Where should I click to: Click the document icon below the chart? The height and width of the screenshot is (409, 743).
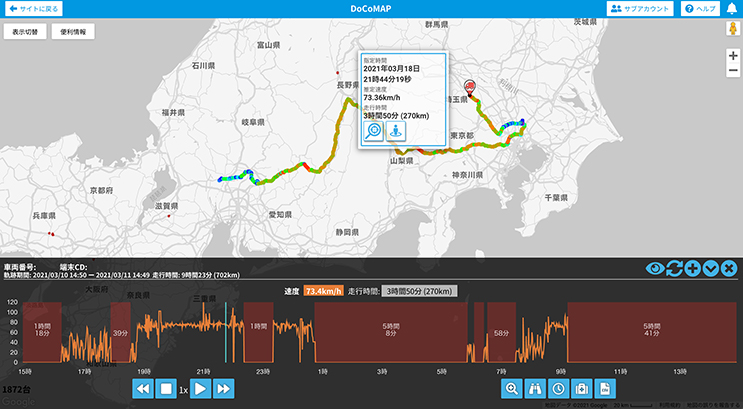[604, 388]
